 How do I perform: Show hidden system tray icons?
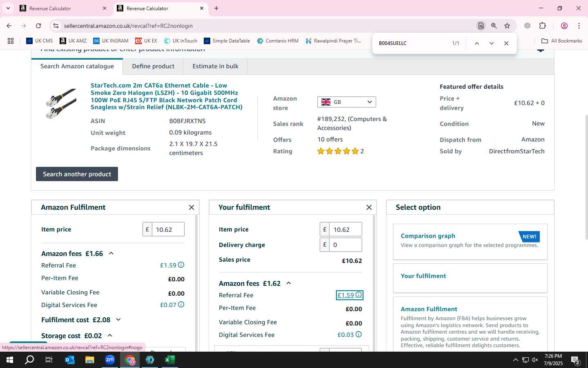coord(515,360)
